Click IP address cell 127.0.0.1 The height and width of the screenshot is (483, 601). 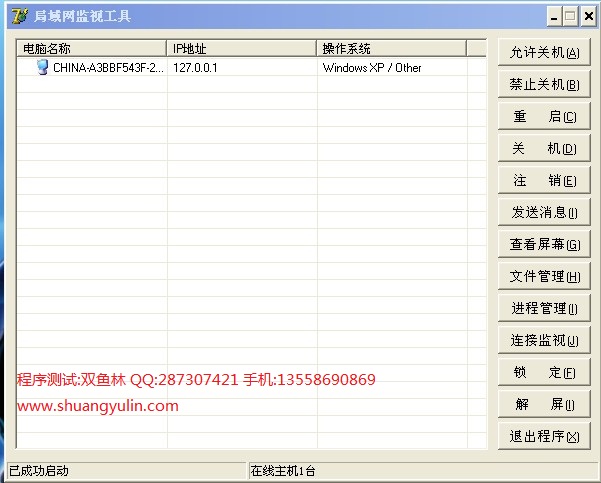(195, 68)
